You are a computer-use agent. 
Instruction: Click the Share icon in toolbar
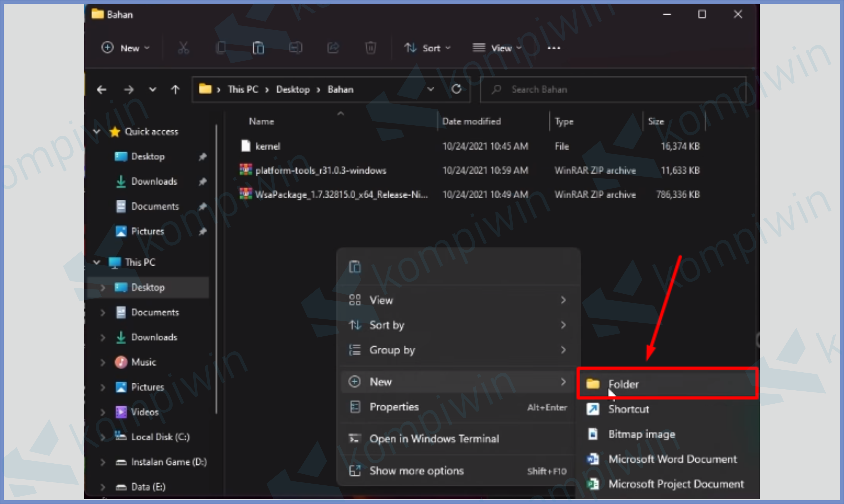coord(333,48)
